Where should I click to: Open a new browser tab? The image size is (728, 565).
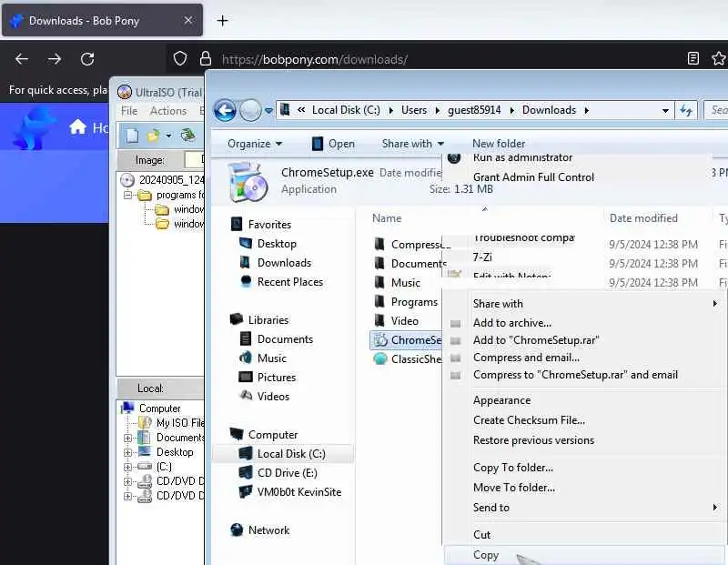(222, 20)
